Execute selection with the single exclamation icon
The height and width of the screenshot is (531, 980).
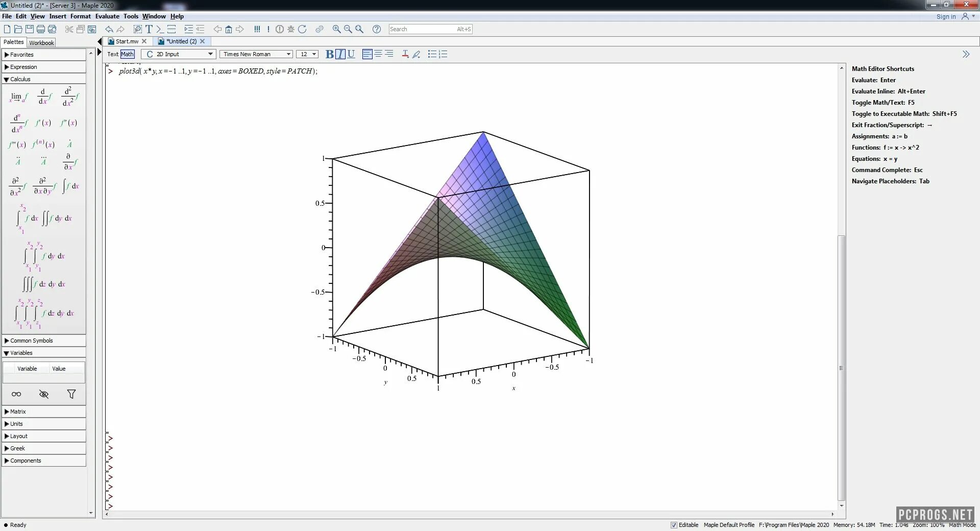pyautogui.click(x=268, y=29)
